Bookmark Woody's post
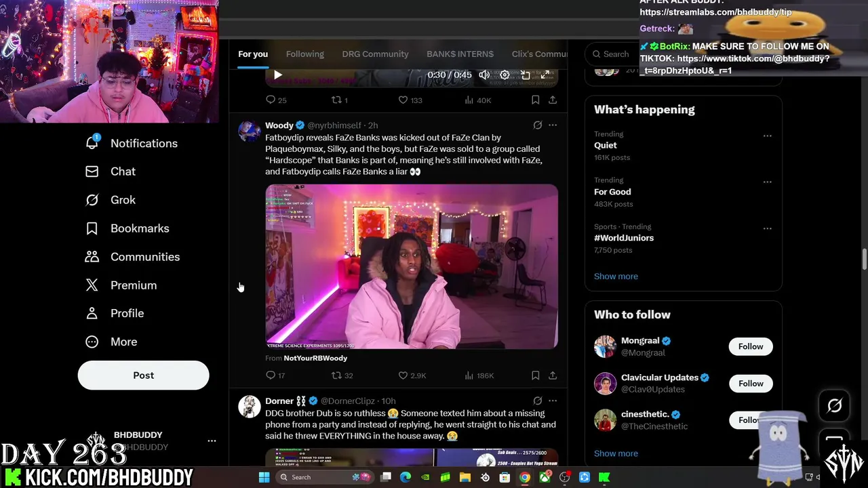The width and height of the screenshot is (868, 488). tap(535, 375)
